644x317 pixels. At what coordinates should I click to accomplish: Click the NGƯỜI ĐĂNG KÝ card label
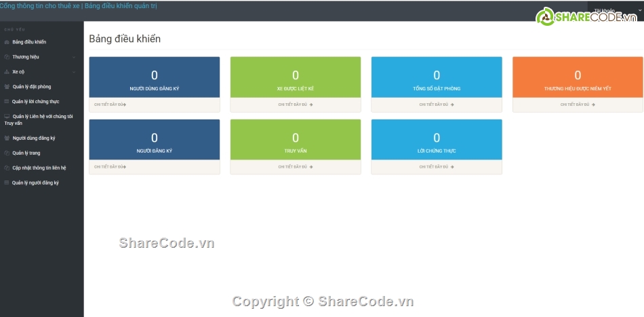[155, 151]
